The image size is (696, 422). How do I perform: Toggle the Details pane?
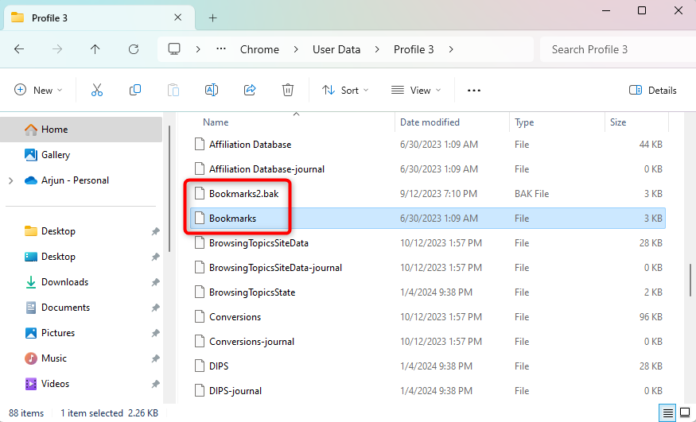(x=653, y=90)
